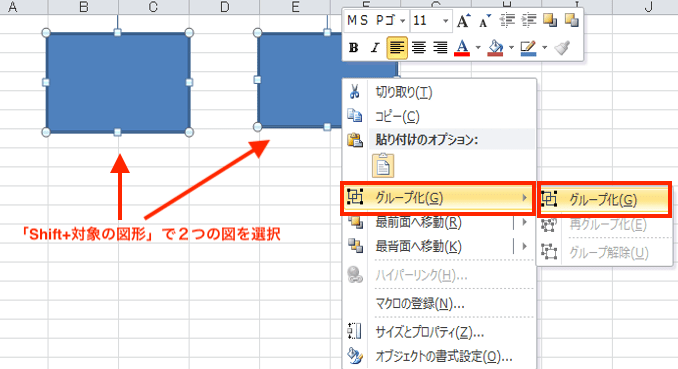678x369 pixels.
Task: Select グループ化(G) in the submenu
Action: (x=604, y=199)
